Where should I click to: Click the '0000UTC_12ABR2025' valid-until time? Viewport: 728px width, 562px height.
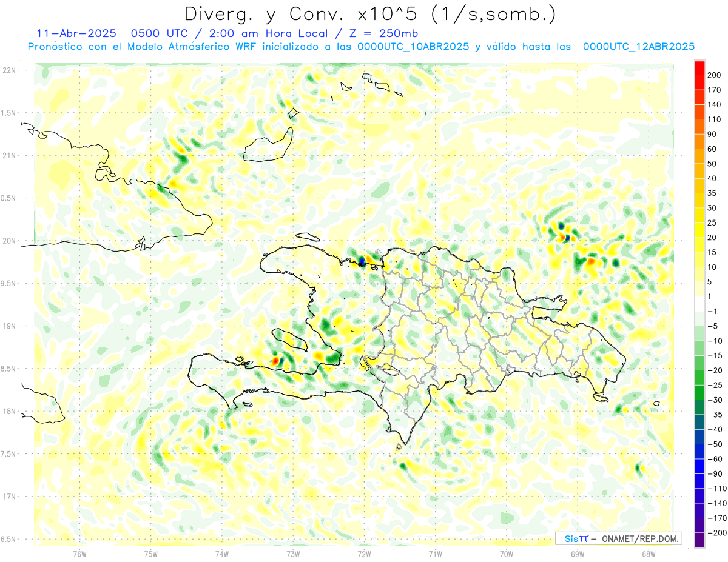coord(638,46)
